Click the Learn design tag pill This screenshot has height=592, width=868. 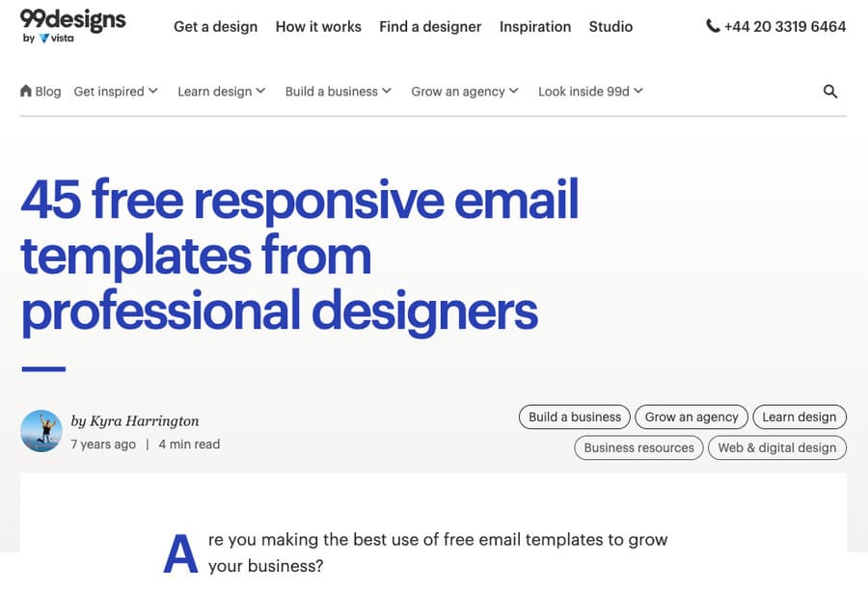click(800, 417)
